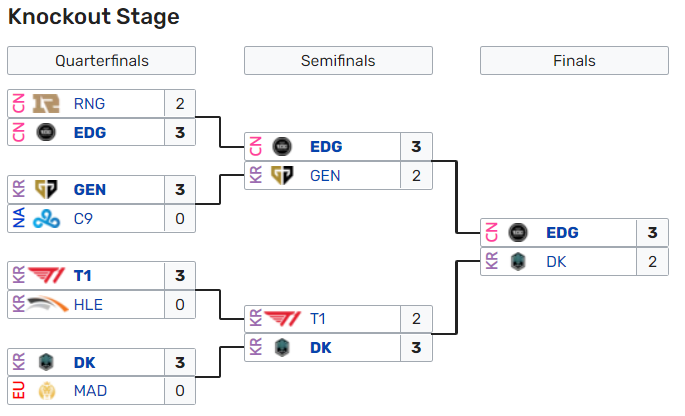Click the NA region label beside C9
685x416 pixels.
(x=17, y=217)
